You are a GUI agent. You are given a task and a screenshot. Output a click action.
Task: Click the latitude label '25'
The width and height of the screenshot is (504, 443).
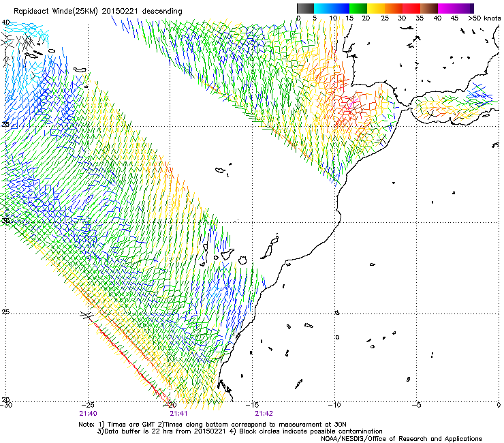(x=5, y=312)
